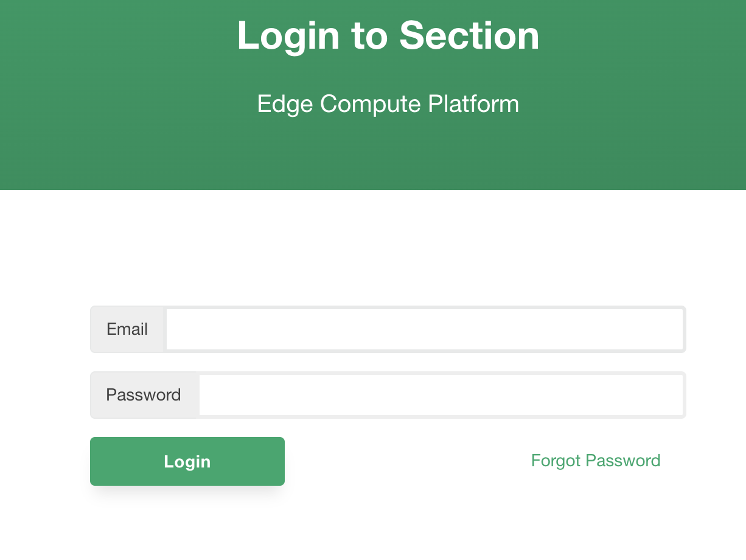Click the word "Login" in the page heading
Screen dimensions: 746x560
click(x=288, y=35)
